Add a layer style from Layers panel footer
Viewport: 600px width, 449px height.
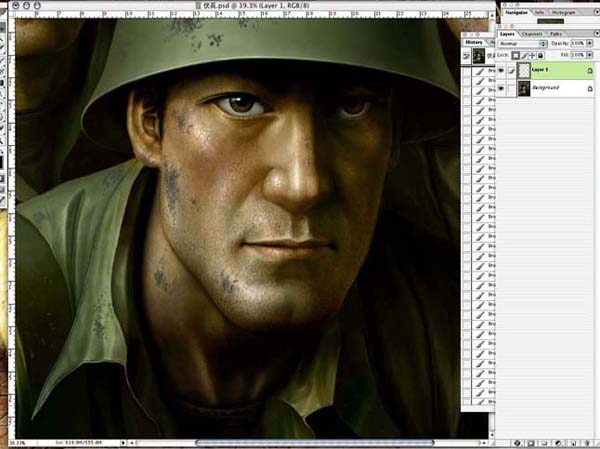(518, 443)
